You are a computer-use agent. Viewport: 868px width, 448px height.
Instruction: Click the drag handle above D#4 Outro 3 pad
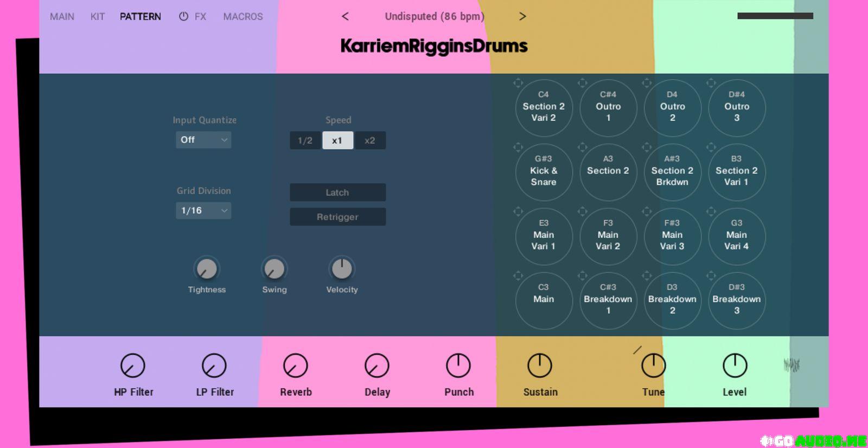[x=711, y=83]
